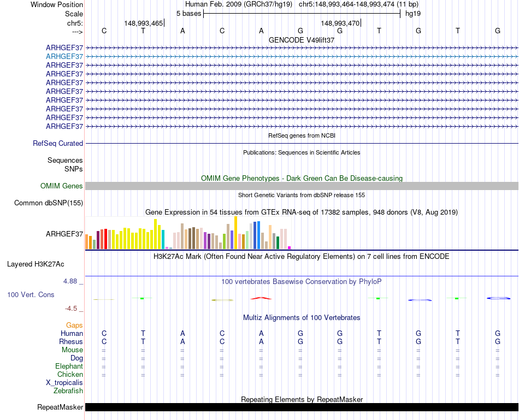The height and width of the screenshot is (420, 519).
Task: Open 'Multiz Alignments of 100 Vertebrates' title
Action: tap(302, 318)
